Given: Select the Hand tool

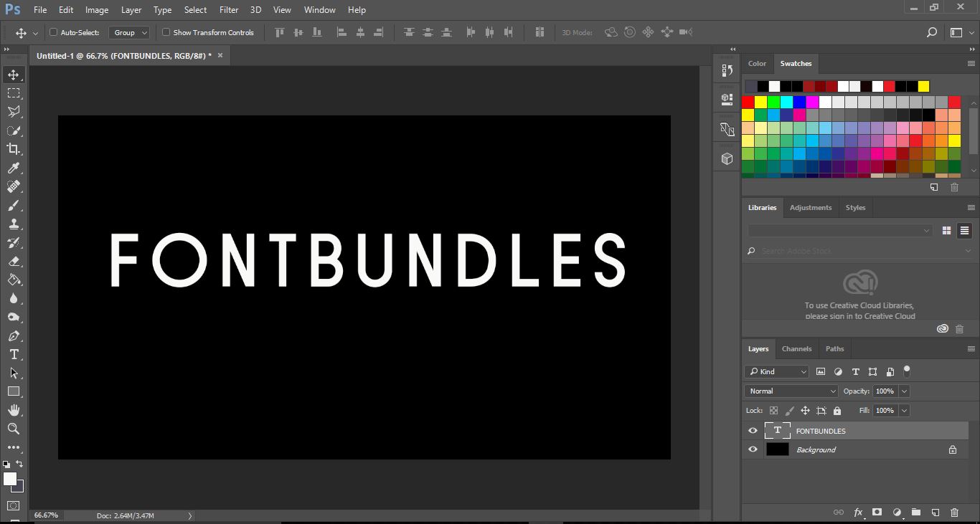Looking at the screenshot, I should click(x=14, y=410).
